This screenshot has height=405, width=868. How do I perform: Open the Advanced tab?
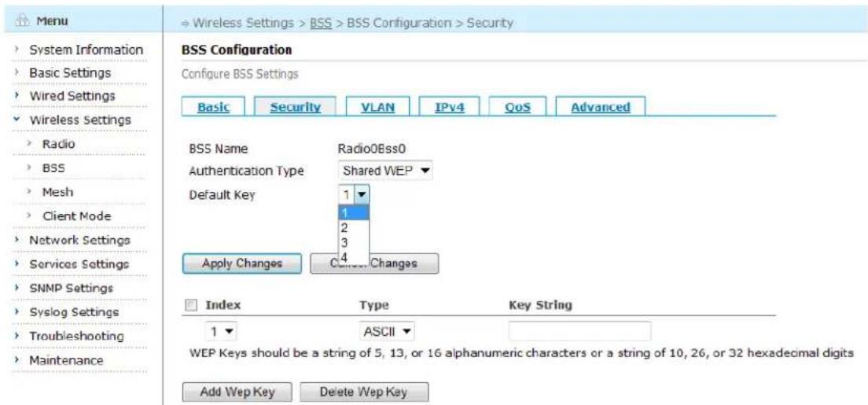pos(601,108)
